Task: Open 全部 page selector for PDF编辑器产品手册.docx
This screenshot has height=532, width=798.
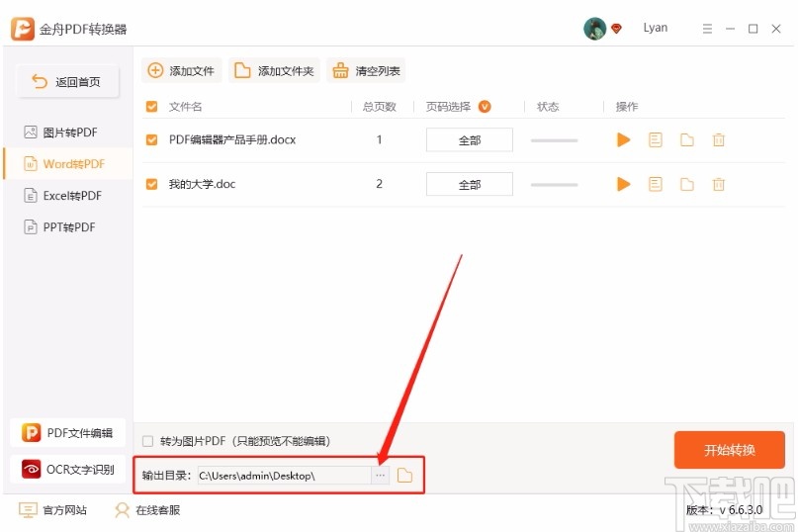Action: tap(470, 140)
